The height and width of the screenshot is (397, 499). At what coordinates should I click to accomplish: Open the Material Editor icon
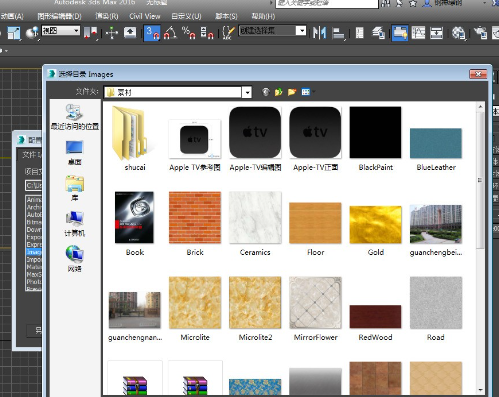point(459,33)
